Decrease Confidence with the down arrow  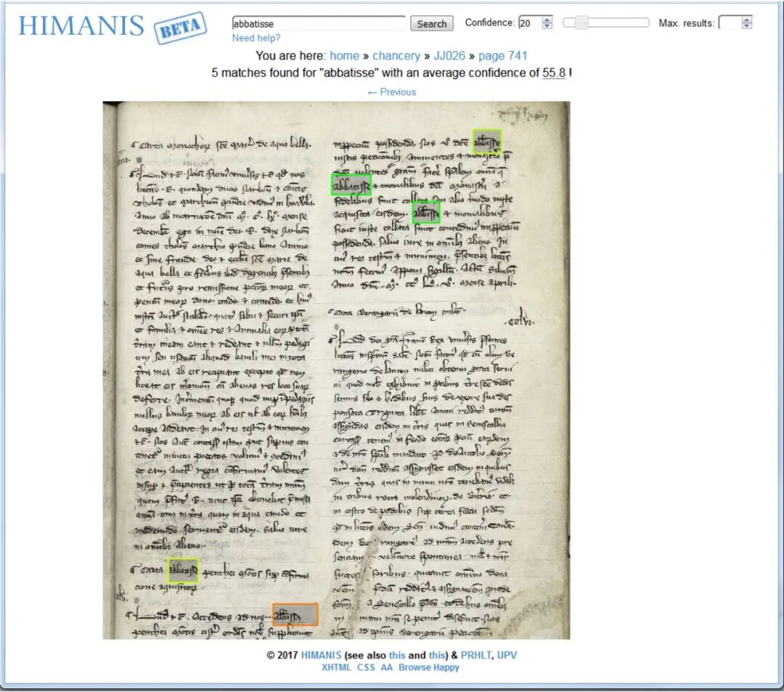(x=547, y=26)
